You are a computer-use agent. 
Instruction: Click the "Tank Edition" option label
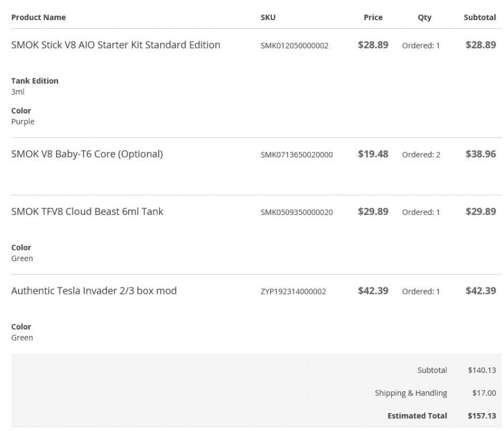coord(35,81)
